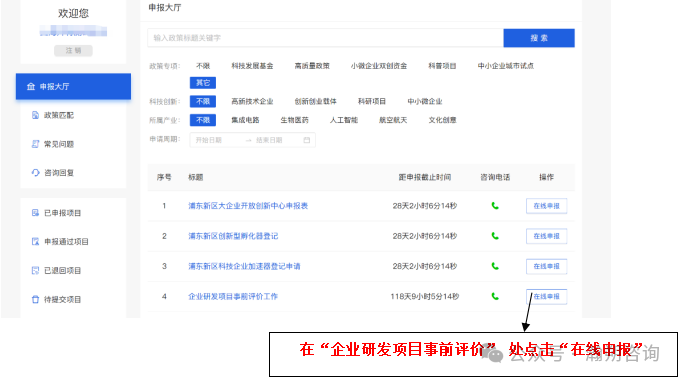Click phone icon for 浦东新区科技企业加速器登记申请
Viewport: 681px width, 380px height.
[x=495, y=266]
